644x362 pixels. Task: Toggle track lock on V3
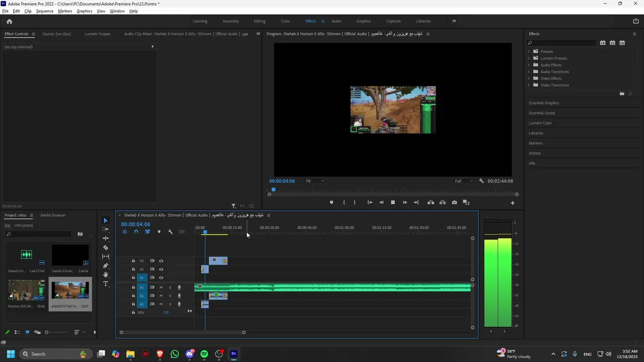click(x=133, y=261)
